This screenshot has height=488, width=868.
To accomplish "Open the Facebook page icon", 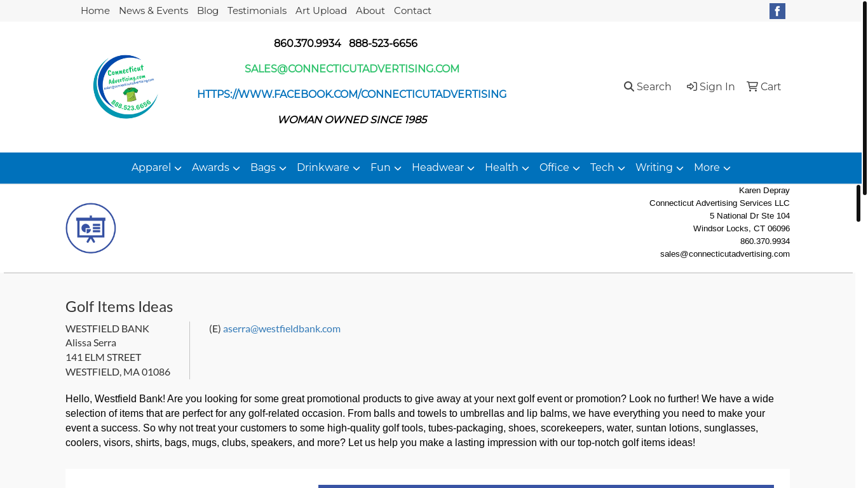I will pos(777,11).
